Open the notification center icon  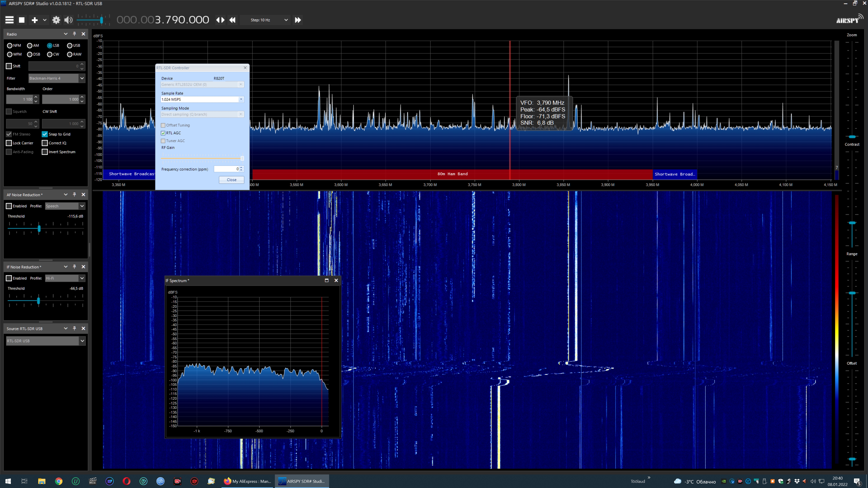857,482
